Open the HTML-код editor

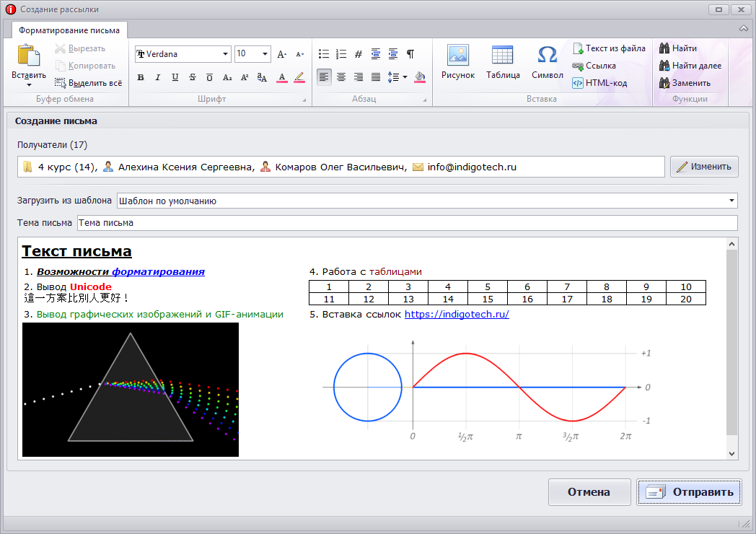click(x=599, y=83)
